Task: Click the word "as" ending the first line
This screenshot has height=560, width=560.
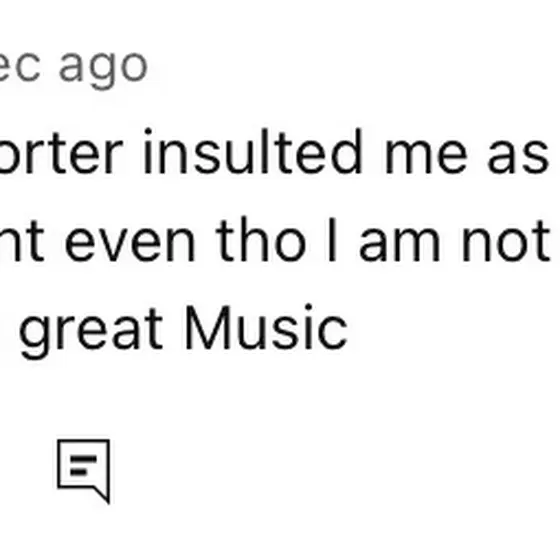Action: 518,156
